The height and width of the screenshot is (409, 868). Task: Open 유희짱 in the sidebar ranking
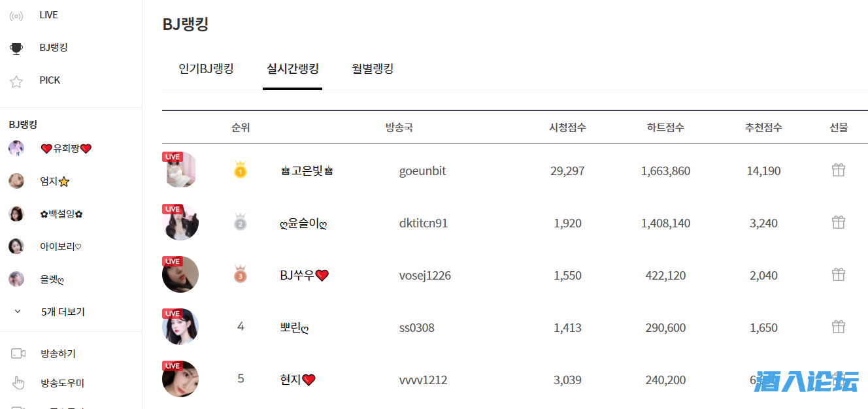[65, 148]
